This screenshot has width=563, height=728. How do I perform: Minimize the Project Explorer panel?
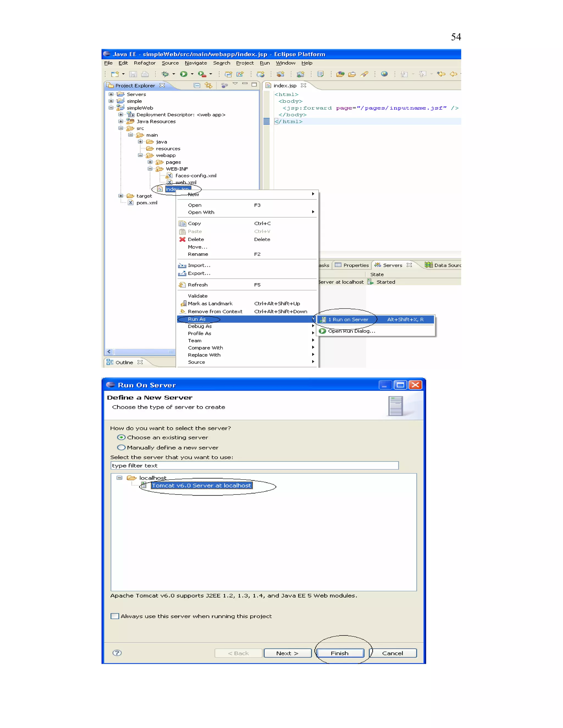click(245, 84)
